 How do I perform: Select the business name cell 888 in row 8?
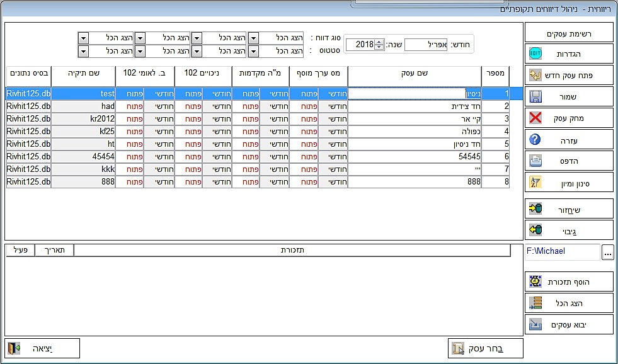click(x=415, y=182)
